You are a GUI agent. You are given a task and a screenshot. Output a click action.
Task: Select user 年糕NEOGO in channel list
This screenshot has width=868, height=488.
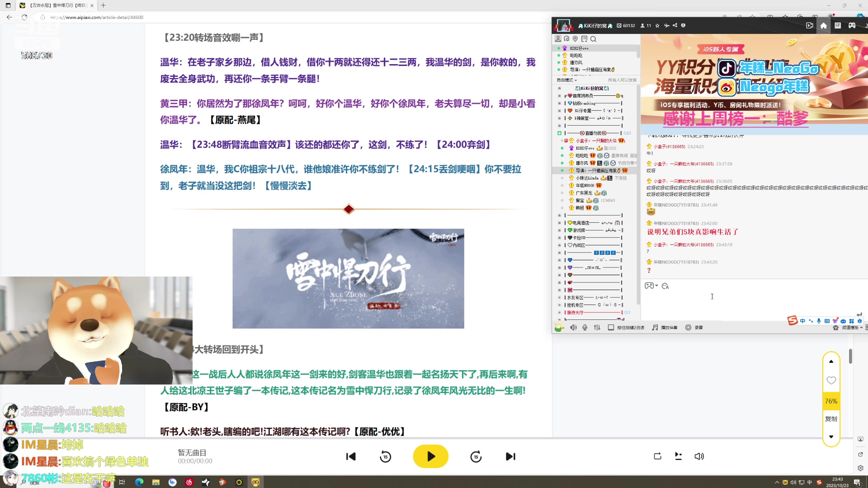[585, 186]
